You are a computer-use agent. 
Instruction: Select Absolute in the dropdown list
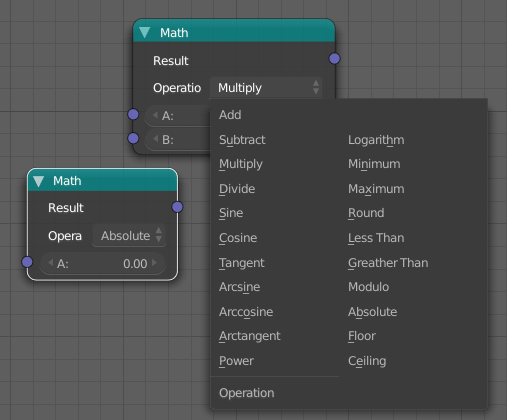(x=372, y=312)
